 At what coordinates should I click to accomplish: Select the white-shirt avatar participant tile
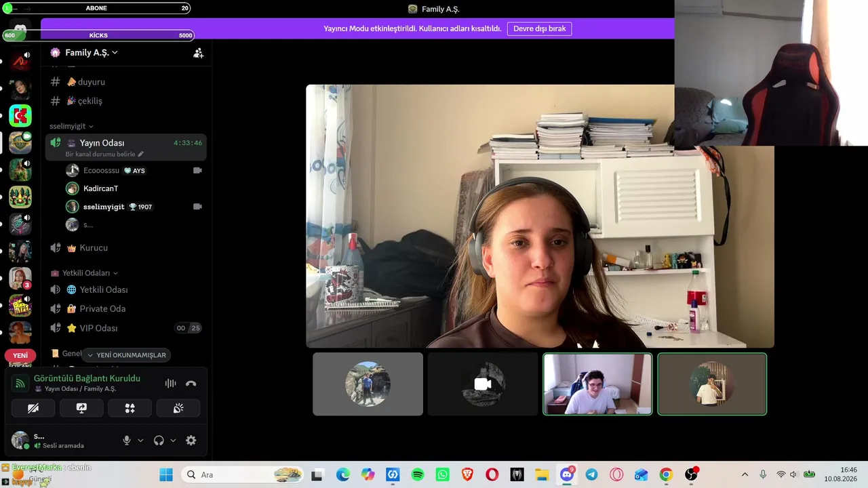coord(712,384)
